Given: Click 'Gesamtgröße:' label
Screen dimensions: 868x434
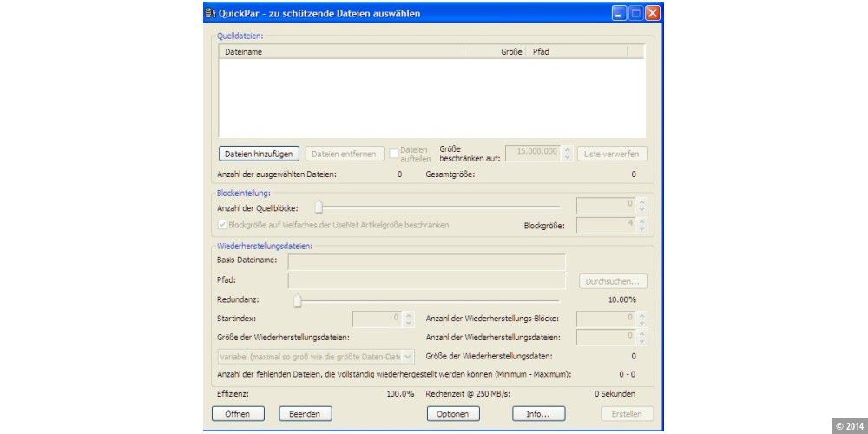Looking at the screenshot, I should 450,174.
